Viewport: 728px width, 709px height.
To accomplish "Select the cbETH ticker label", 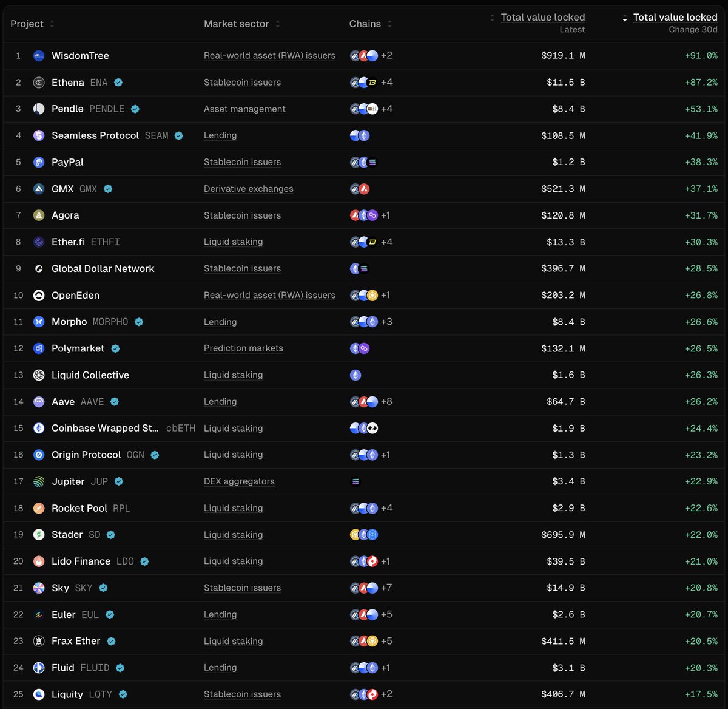I will point(181,428).
